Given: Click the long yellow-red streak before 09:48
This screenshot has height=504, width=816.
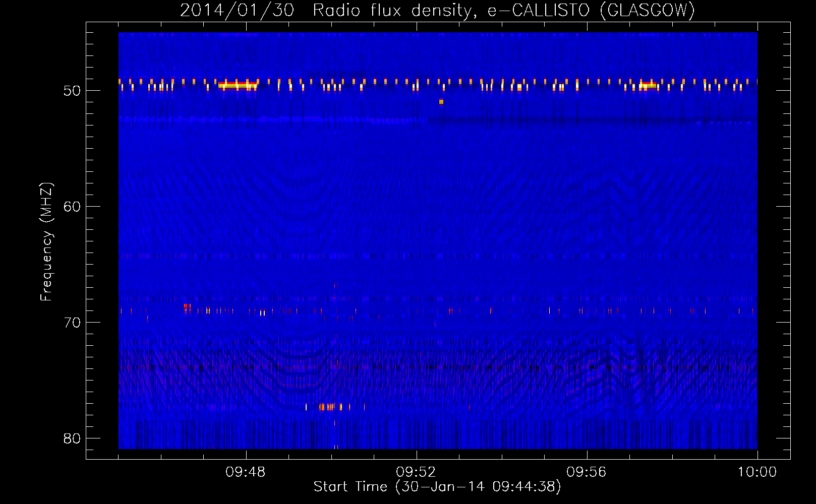Looking at the screenshot, I should tap(238, 85).
